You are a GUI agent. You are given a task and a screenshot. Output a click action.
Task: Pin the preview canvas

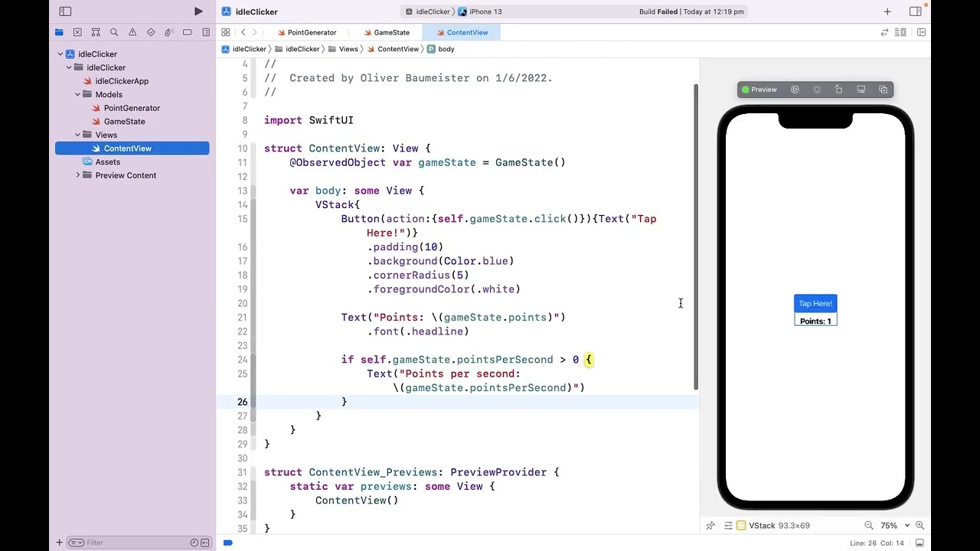click(x=710, y=526)
